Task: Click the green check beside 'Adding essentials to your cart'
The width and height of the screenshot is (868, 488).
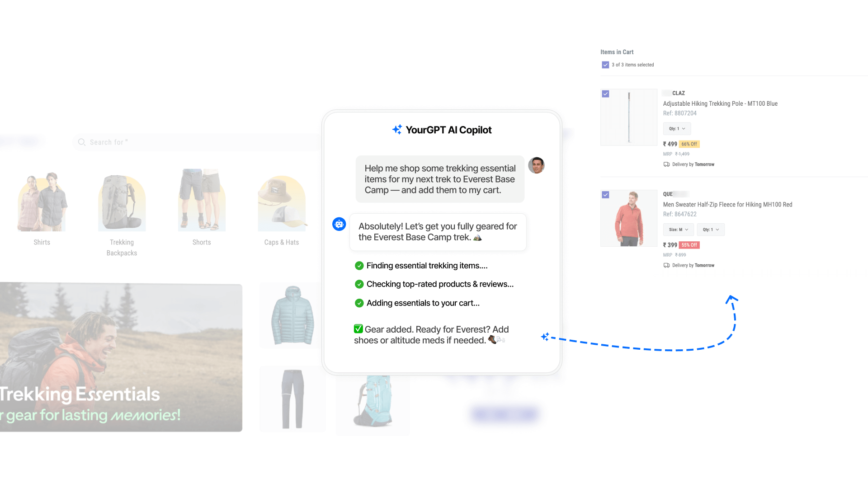Action: point(359,303)
